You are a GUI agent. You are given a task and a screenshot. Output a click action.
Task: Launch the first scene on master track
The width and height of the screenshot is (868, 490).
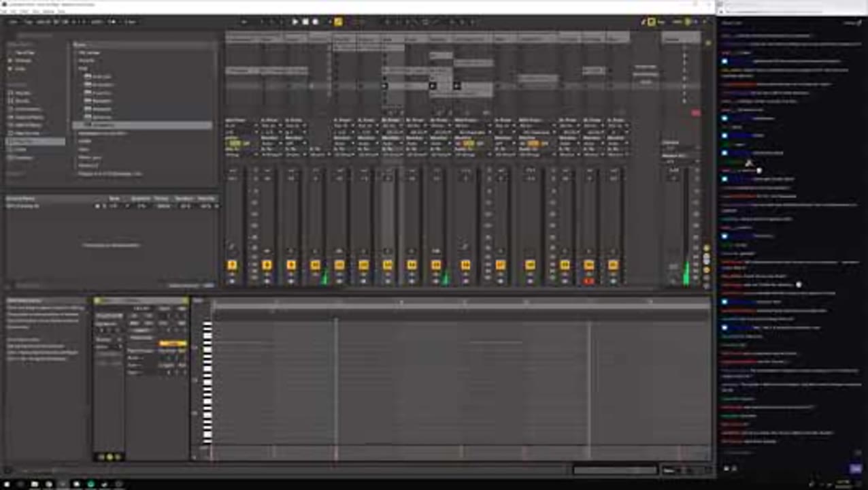coord(684,46)
